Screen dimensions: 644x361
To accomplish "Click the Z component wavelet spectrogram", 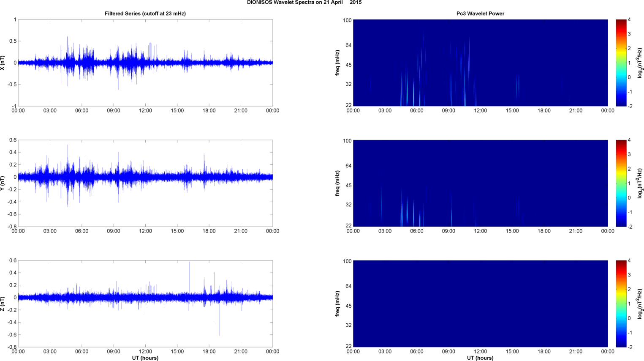I will coord(480,304).
